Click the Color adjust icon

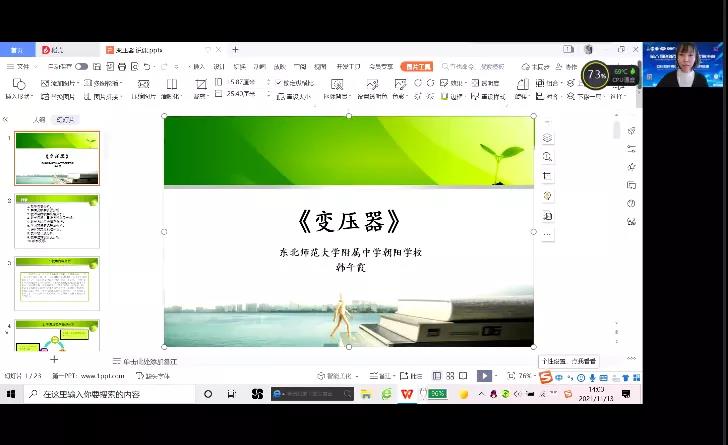point(399,84)
